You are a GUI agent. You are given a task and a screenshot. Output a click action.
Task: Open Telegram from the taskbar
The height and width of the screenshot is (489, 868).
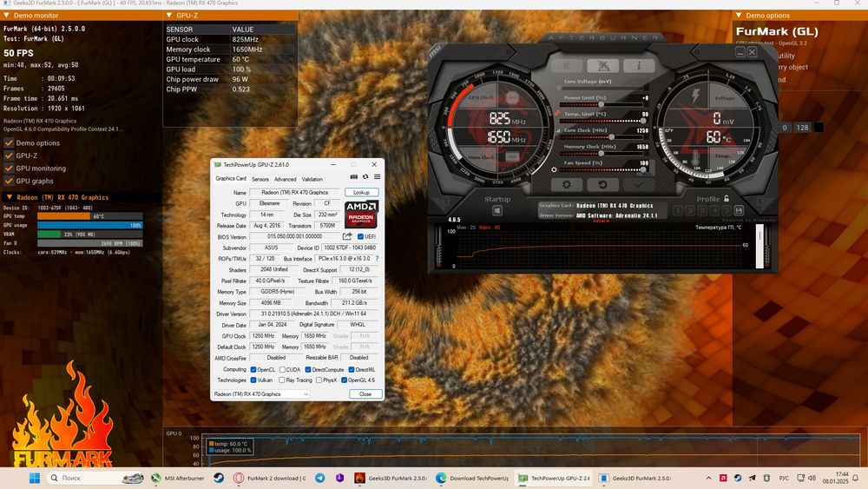tap(320, 478)
